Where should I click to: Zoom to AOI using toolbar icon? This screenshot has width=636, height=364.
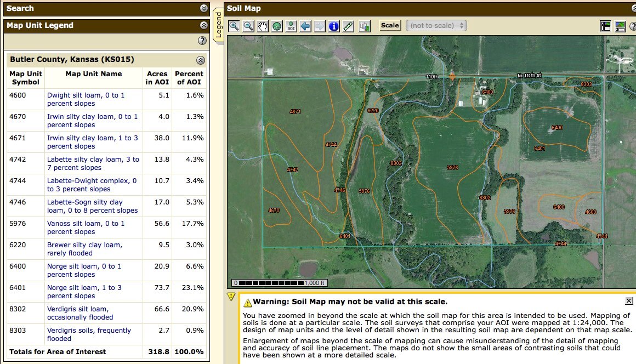pyautogui.click(x=291, y=26)
